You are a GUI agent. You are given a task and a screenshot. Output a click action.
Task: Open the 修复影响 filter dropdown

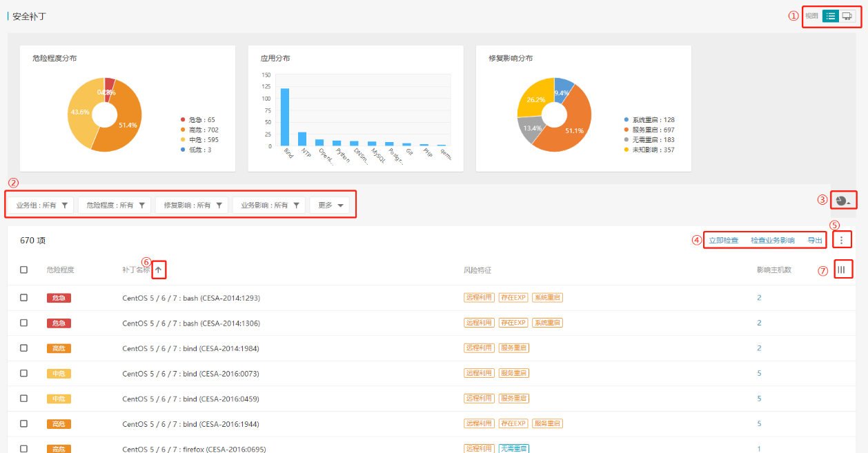(x=191, y=205)
